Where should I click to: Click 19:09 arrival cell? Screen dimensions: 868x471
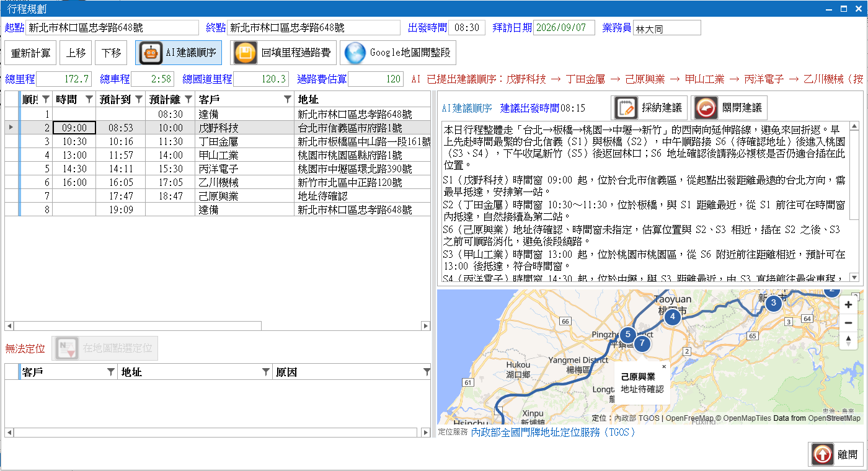click(120, 209)
